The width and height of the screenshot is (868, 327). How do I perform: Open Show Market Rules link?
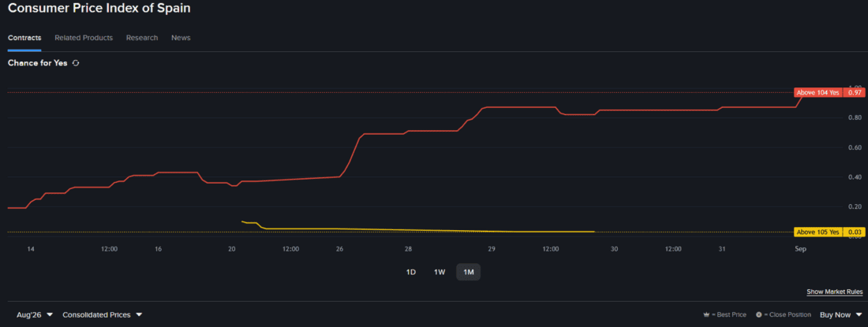point(835,292)
